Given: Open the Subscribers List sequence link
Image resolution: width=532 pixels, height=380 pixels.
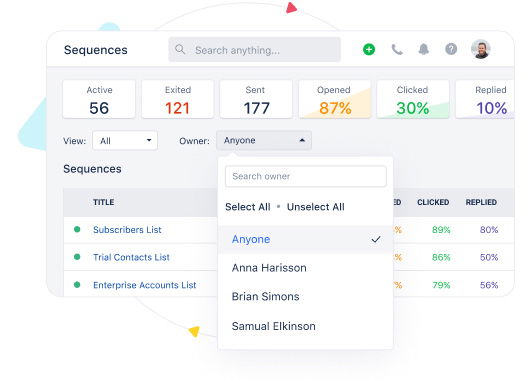Looking at the screenshot, I should pos(127,230).
